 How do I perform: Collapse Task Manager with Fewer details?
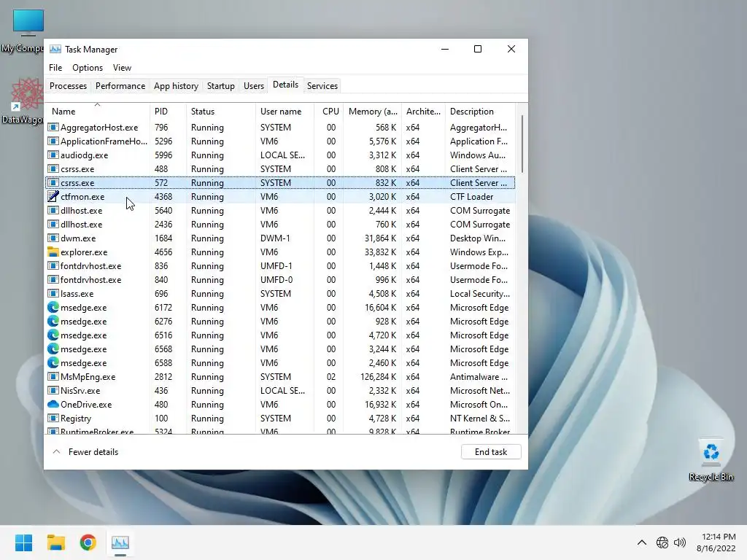[x=85, y=452]
